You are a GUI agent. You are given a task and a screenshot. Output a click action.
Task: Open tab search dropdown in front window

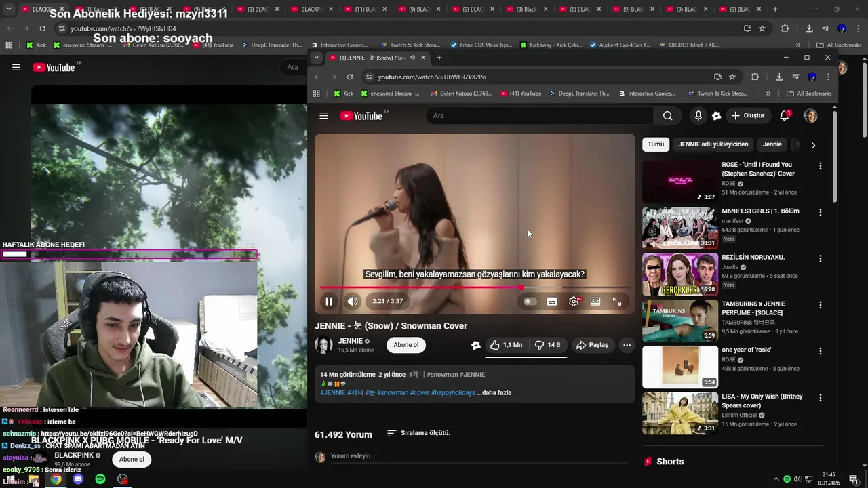click(x=316, y=58)
